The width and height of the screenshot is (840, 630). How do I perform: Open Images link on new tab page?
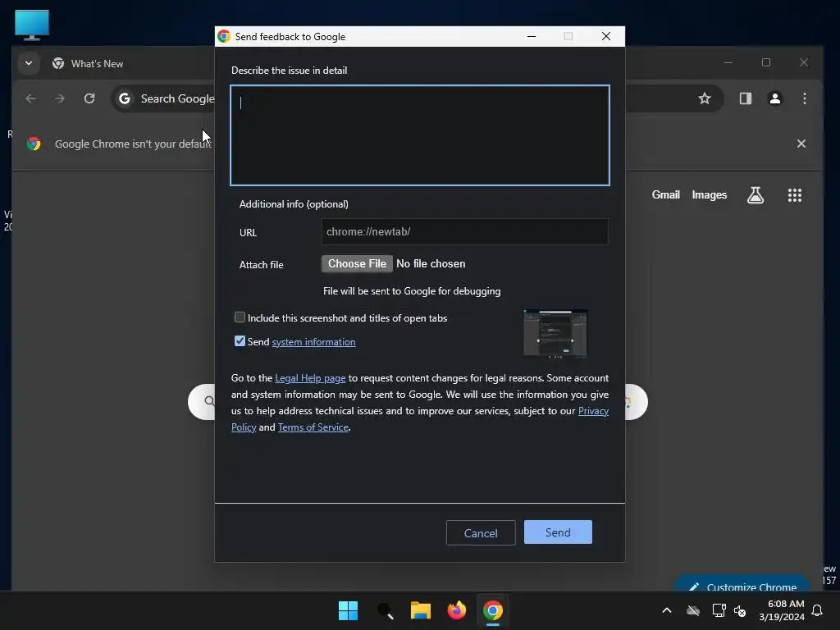709,195
